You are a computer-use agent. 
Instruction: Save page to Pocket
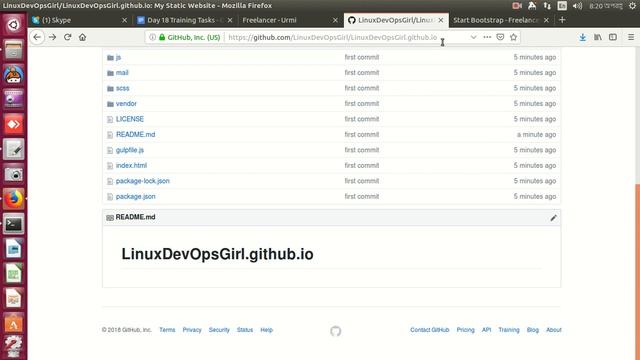[500, 37]
